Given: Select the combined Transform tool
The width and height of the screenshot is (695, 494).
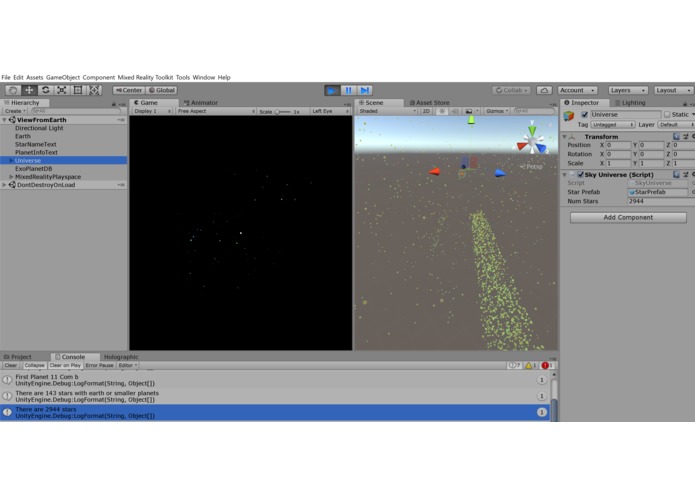Looking at the screenshot, I should coord(94,90).
